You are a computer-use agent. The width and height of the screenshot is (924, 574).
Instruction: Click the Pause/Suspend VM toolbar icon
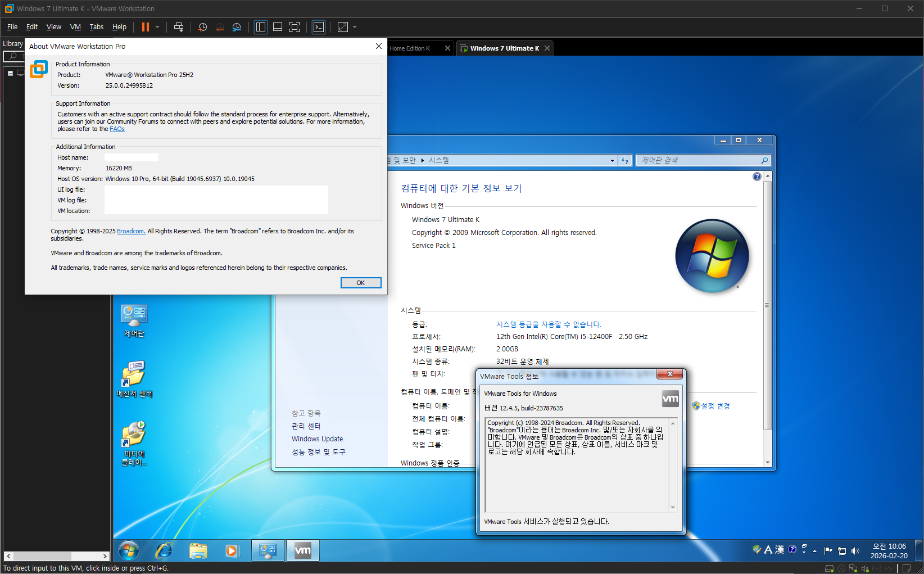(146, 27)
